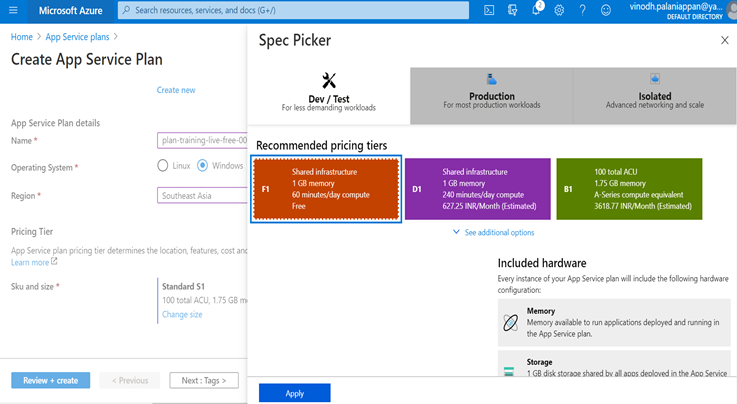Click the help question mark icon
737x404 pixels.
pos(582,10)
